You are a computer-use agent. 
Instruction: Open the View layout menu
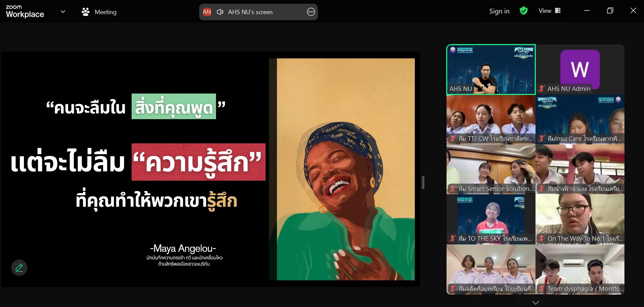coord(549,11)
